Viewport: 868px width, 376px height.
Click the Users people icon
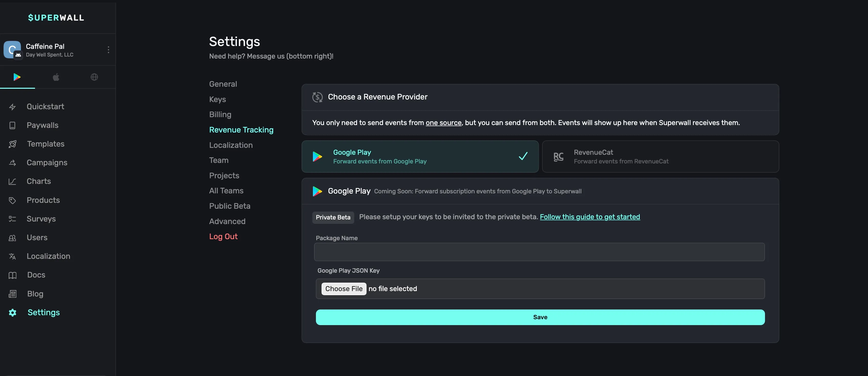(13, 238)
